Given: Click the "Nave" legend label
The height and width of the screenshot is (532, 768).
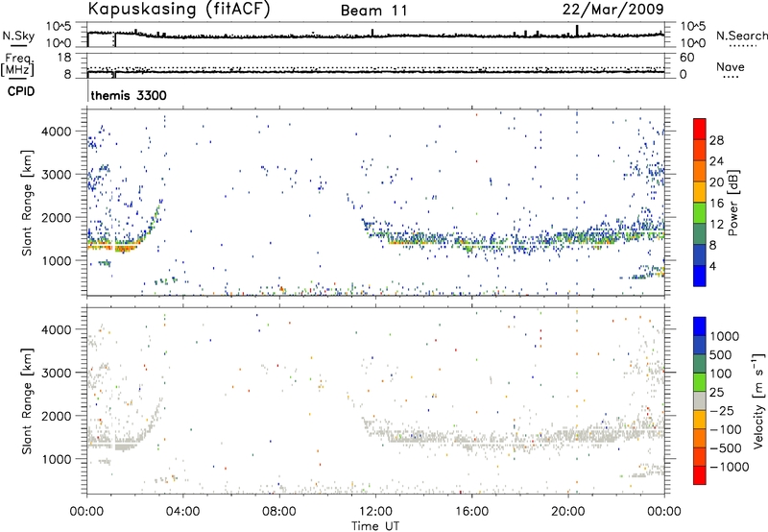Looking at the screenshot, I should (731, 67).
